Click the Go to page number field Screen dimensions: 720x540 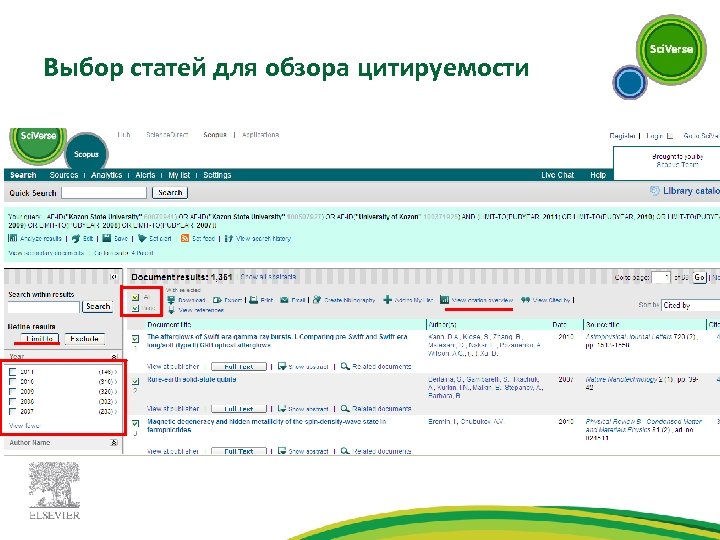coord(660,277)
